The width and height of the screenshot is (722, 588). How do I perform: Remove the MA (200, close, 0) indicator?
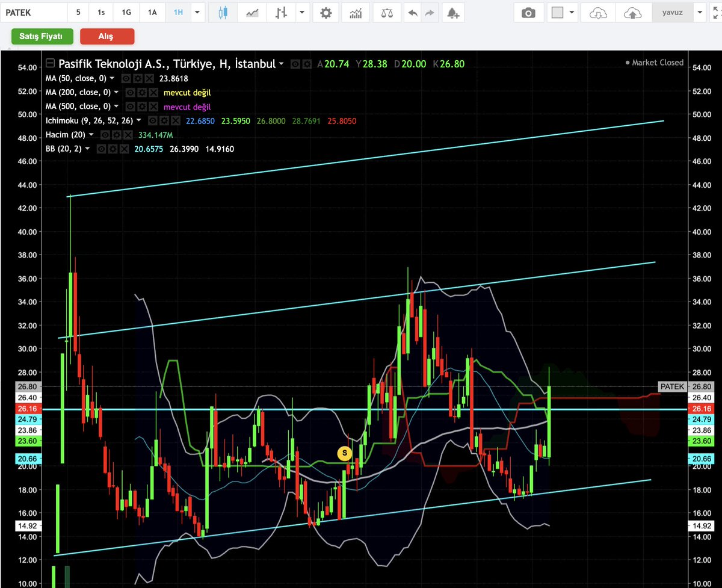click(153, 93)
